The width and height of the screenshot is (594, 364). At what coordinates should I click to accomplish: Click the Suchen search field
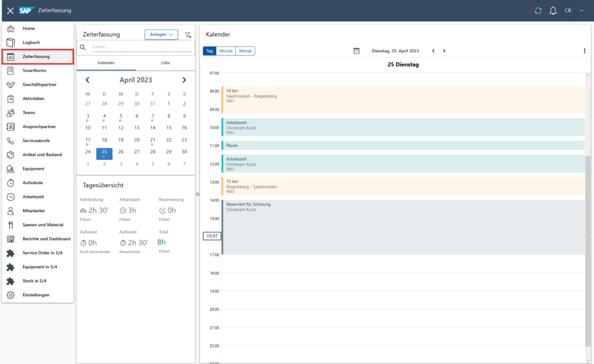(x=141, y=47)
